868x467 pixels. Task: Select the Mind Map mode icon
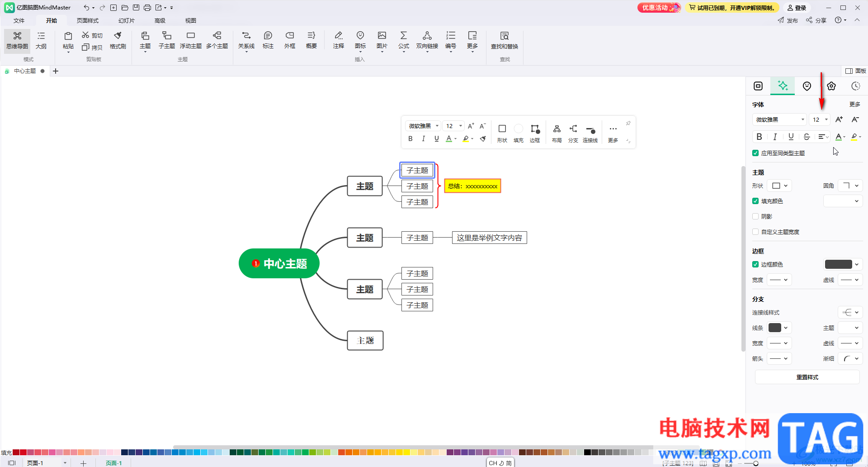(x=17, y=41)
